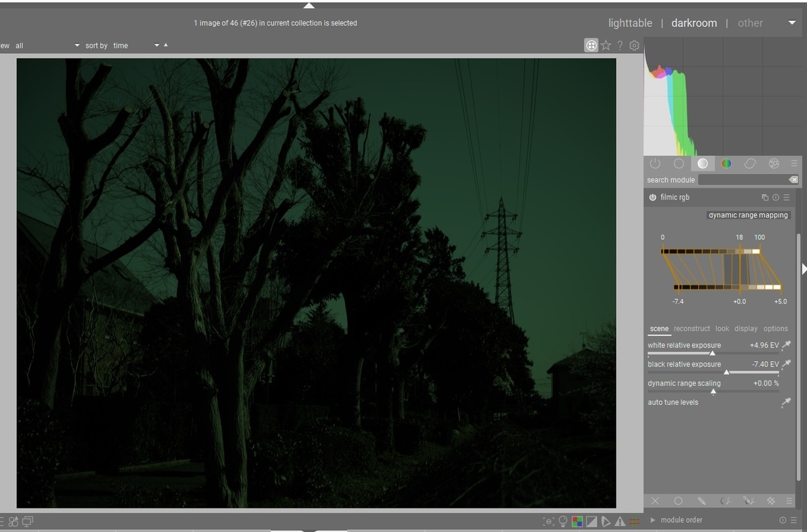The height and width of the screenshot is (532, 807).
Task: Toggle the filmic rgb module off
Action: 652,197
